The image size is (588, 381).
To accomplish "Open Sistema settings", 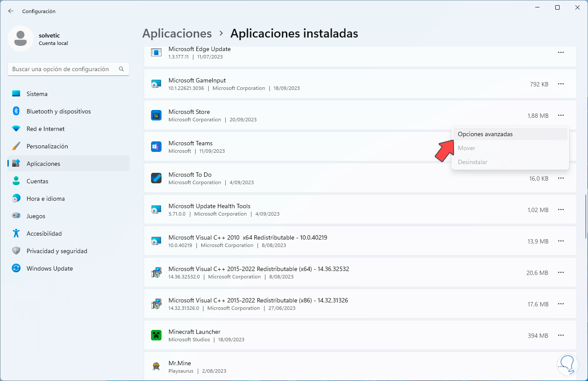I will [x=69, y=94].
